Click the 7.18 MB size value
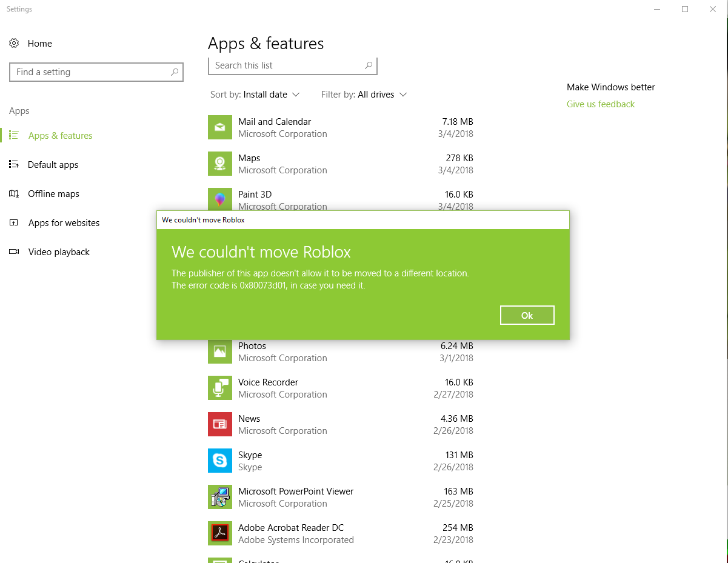Viewport: 728px width, 563px height. [458, 122]
